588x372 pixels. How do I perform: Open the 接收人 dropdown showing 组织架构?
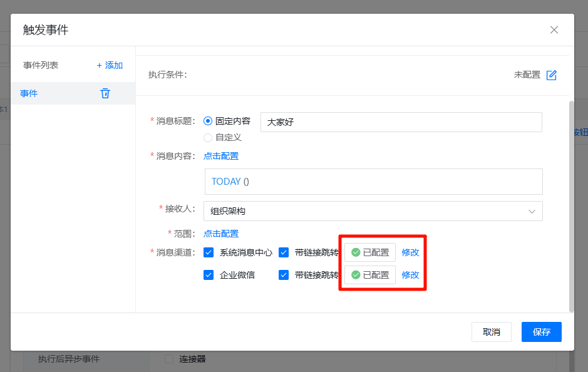(373, 211)
